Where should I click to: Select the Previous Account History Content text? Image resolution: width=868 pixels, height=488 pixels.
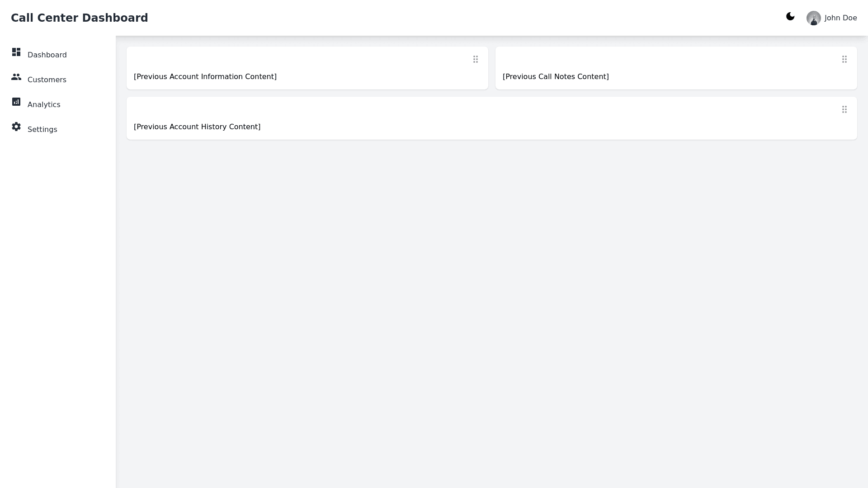(x=197, y=127)
